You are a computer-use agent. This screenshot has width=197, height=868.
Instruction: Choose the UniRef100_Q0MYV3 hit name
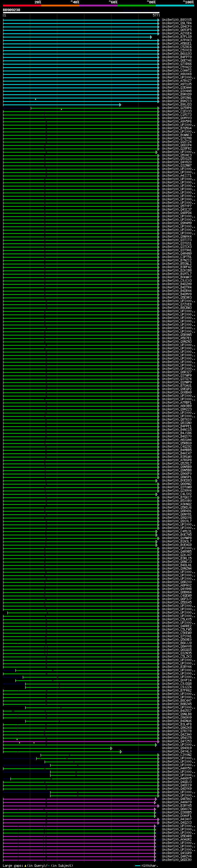point(177,118)
